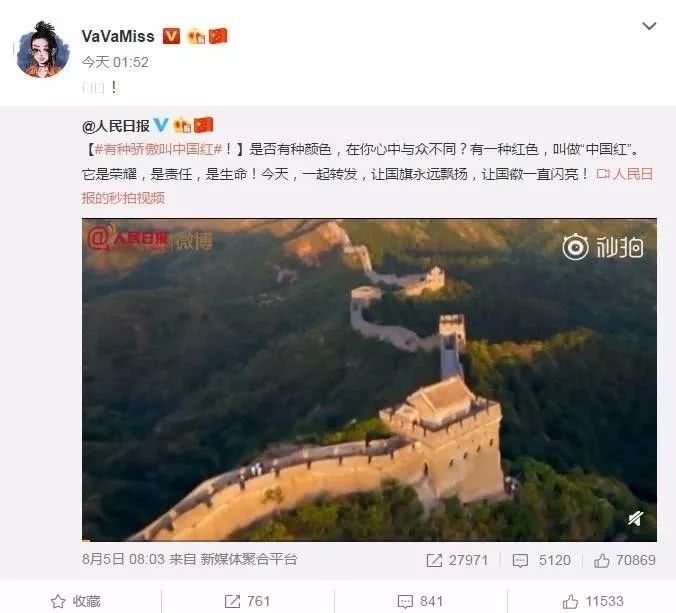Play the Great Wall video

(369, 380)
